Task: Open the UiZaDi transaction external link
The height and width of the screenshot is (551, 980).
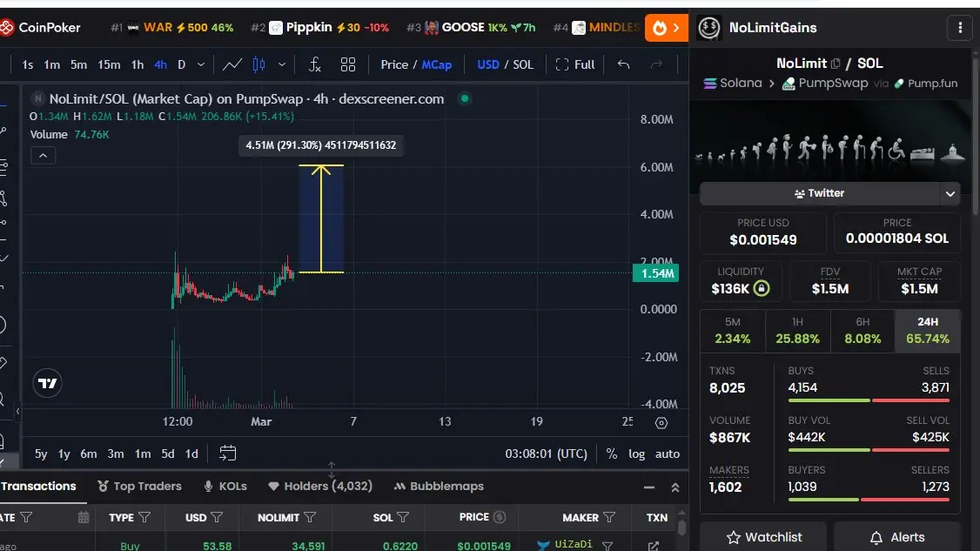Action: point(653,546)
